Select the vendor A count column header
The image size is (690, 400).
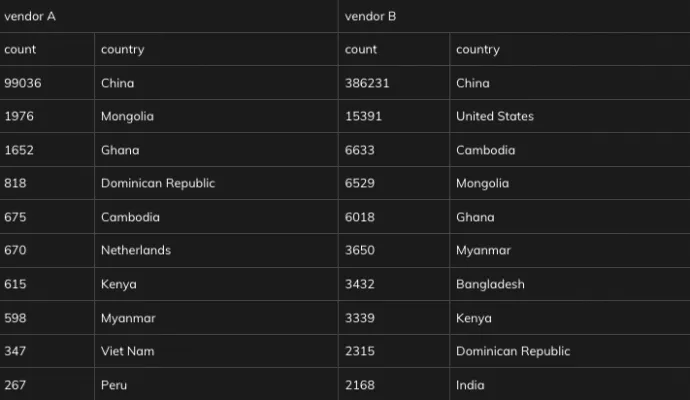[47, 49]
